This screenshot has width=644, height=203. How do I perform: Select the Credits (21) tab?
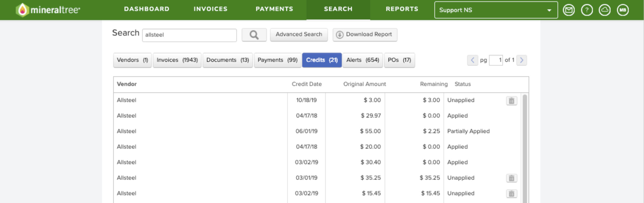point(322,60)
